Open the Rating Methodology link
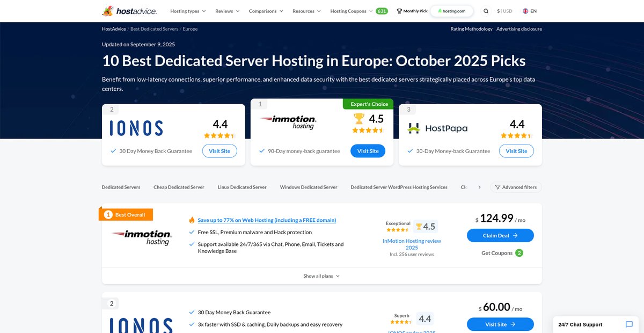The height and width of the screenshot is (333, 644). (x=471, y=29)
